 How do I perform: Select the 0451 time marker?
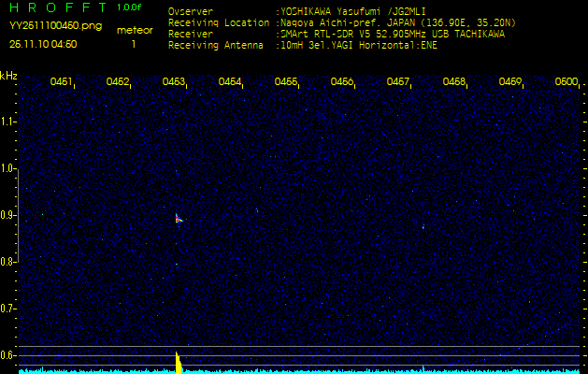tap(62, 82)
